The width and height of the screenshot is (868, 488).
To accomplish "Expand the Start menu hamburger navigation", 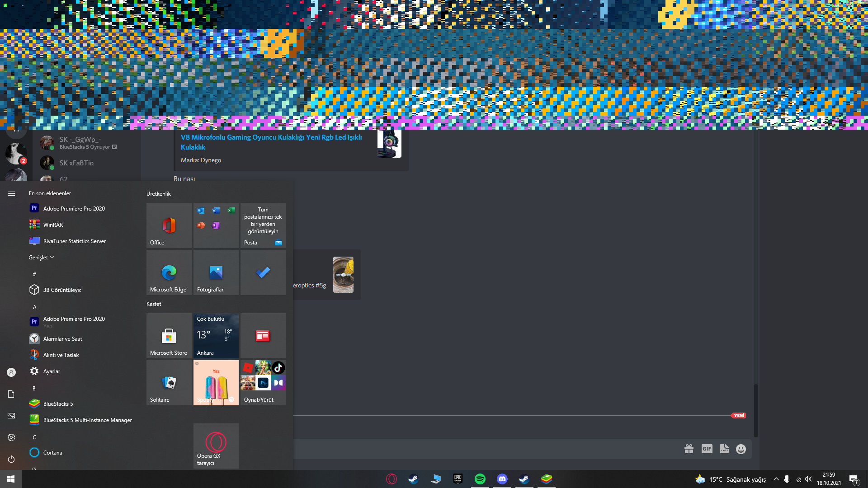I will pos(11,193).
